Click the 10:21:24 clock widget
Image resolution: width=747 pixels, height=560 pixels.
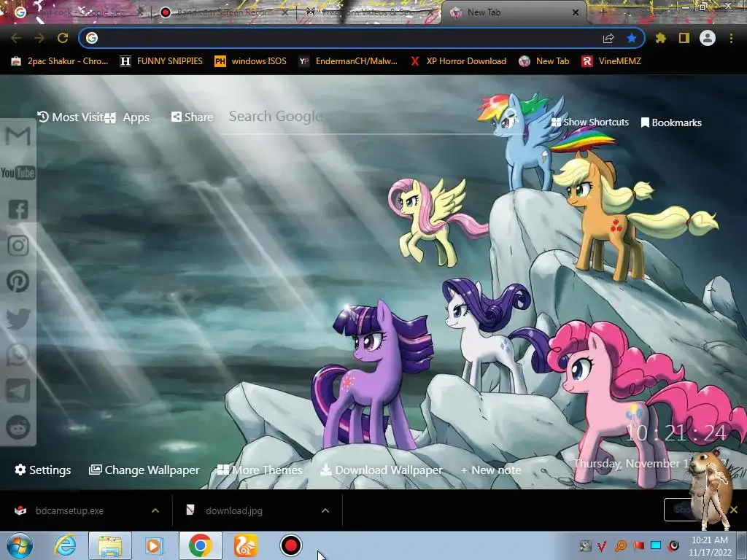(x=676, y=433)
